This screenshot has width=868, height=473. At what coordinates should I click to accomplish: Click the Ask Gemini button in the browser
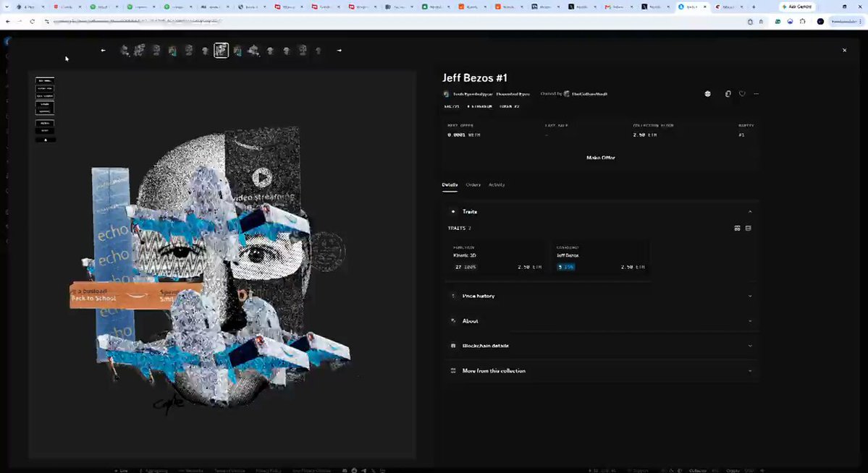tap(796, 7)
